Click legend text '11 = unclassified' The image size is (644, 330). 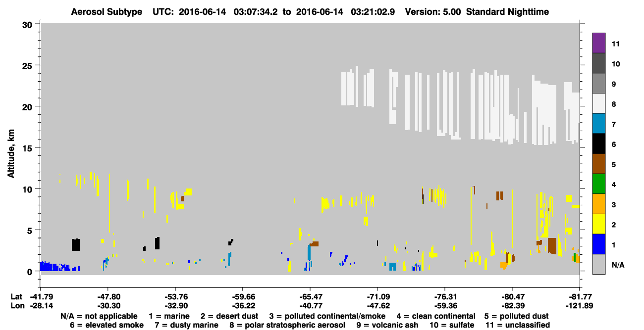pyautogui.click(x=517, y=325)
